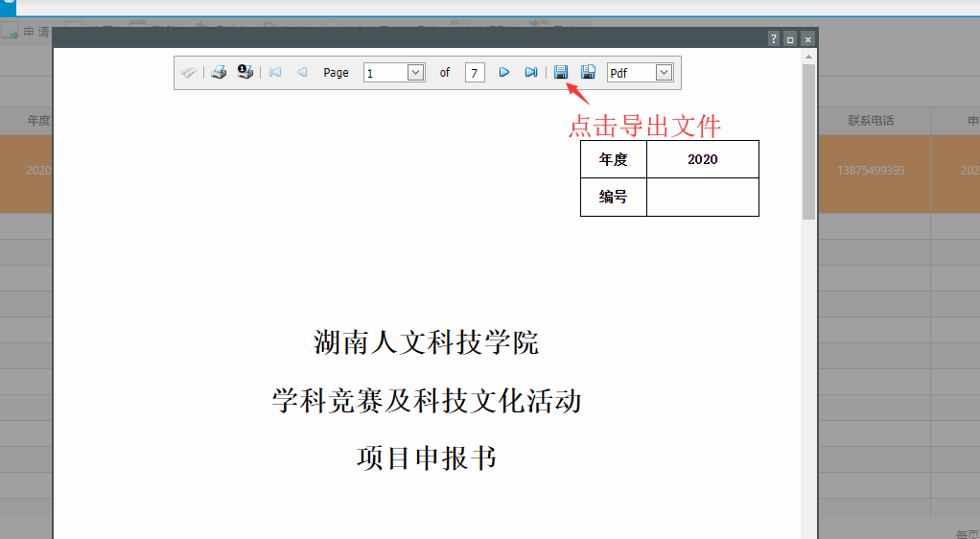
Task: Click the 联系电话 column header
Action: pos(871,121)
